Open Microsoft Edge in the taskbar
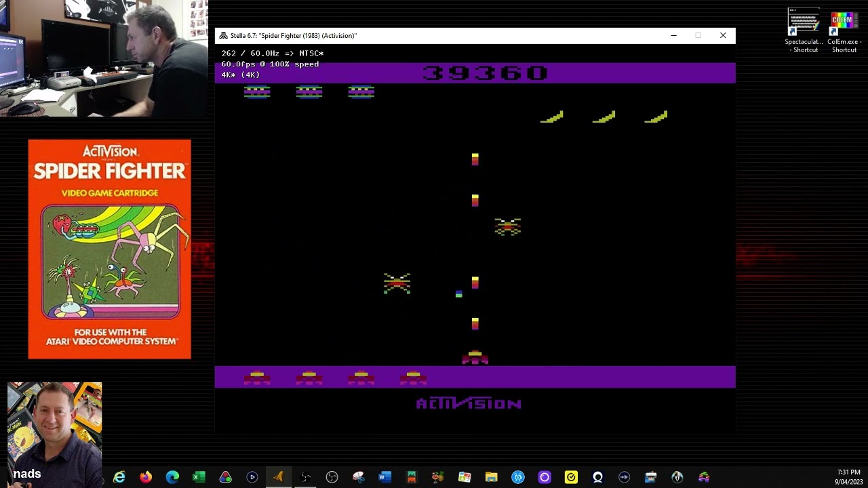This screenshot has width=868, height=488. pos(172,477)
